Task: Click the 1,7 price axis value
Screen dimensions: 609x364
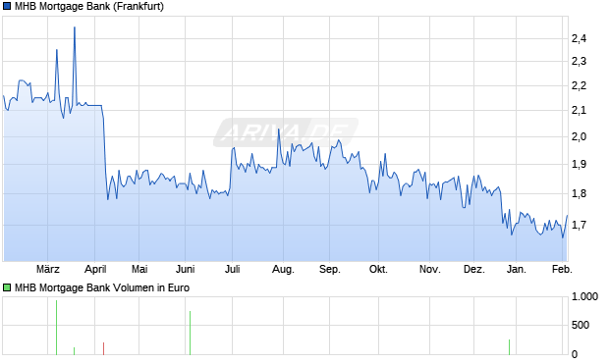Action: 579,225
